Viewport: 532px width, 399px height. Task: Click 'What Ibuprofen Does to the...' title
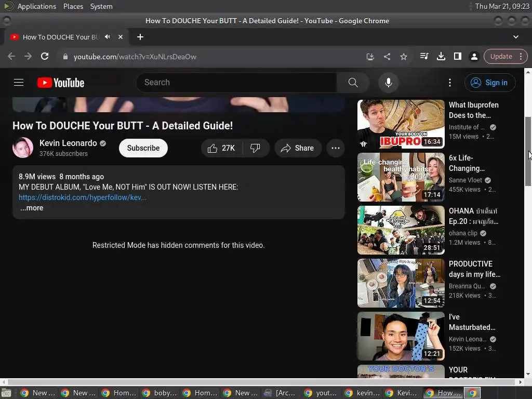coord(474,110)
